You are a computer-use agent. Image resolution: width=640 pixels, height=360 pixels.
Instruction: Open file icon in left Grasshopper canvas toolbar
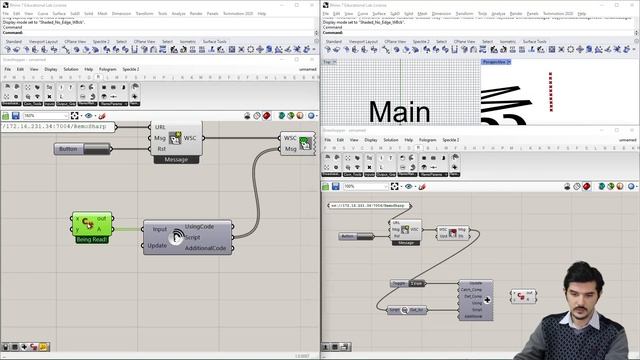[6, 116]
